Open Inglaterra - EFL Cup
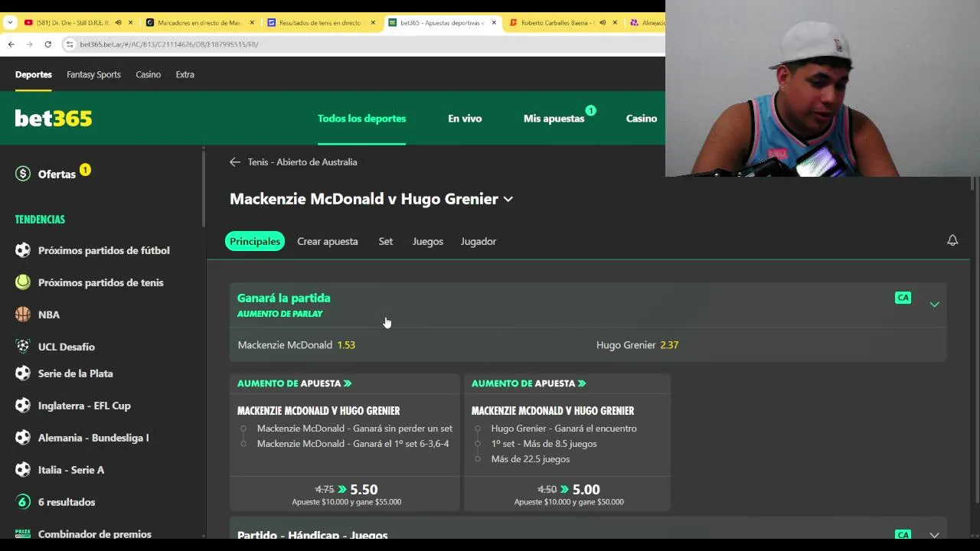Image resolution: width=980 pixels, height=551 pixels. (84, 406)
